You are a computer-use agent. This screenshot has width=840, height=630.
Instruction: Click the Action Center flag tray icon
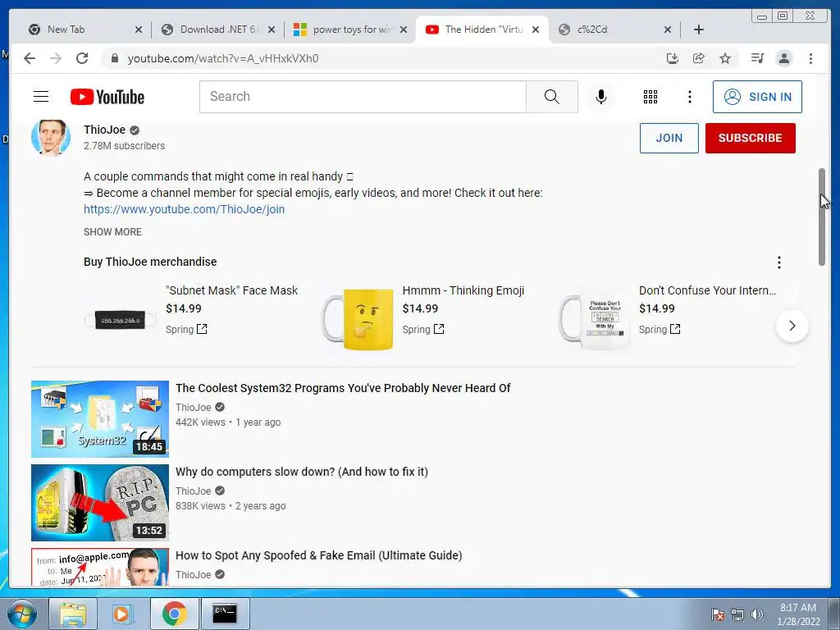[717, 614]
